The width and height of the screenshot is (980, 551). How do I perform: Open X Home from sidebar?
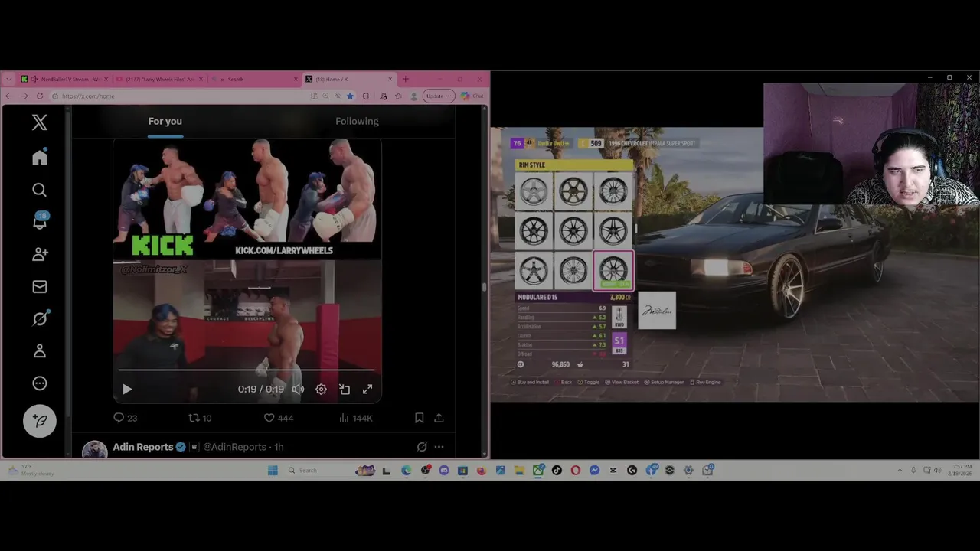[40, 157]
